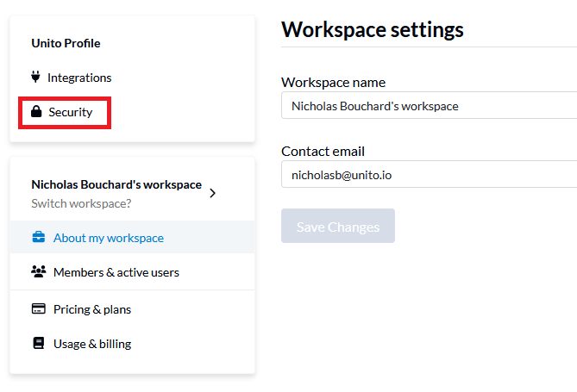Click the Nicholas Bouchard's workspace heading in the sidebar

click(x=116, y=184)
